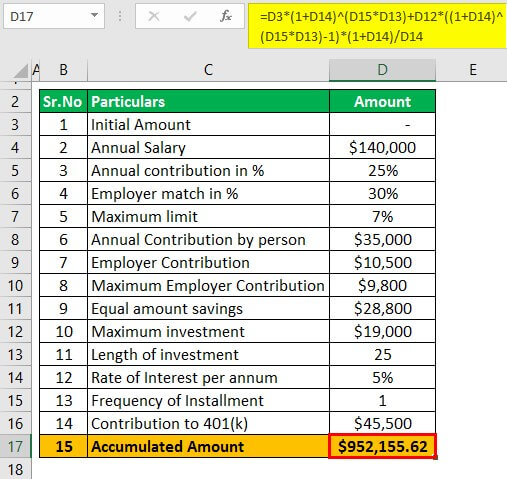Screen dimensions: 507x479
Task: Click the formula bar options dots handle
Action: (x=120, y=16)
